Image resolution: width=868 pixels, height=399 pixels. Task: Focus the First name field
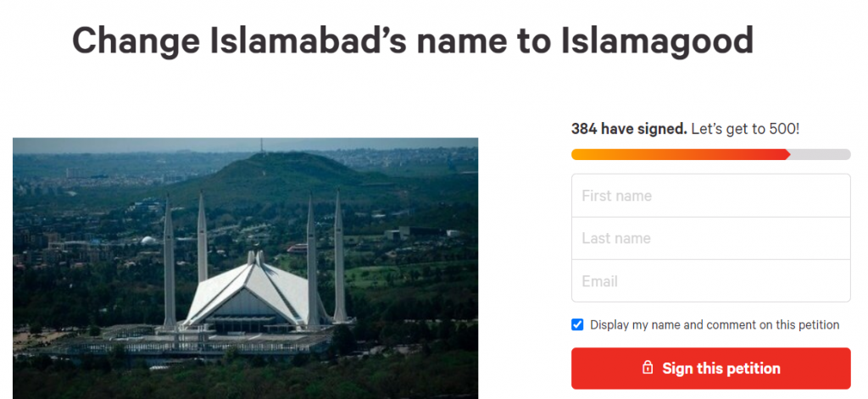point(710,196)
